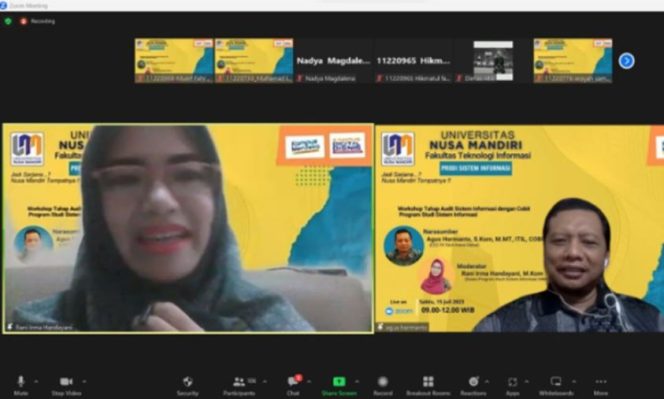The height and width of the screenshot is (399, 664).
Task: Select Rani Irma Handayani's video tile
Action: tap(188, 228)
